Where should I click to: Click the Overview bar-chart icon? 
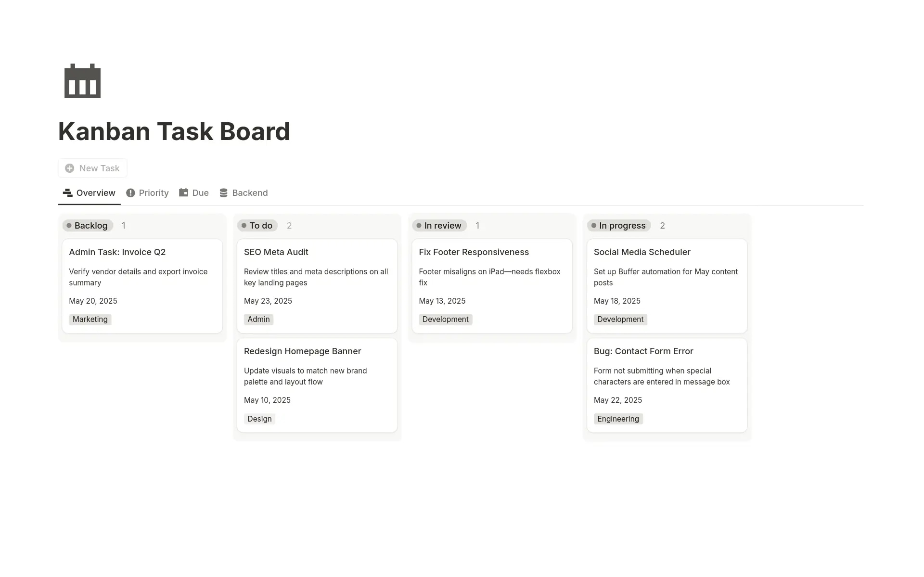pyautogui.click(x=67, y=192)
